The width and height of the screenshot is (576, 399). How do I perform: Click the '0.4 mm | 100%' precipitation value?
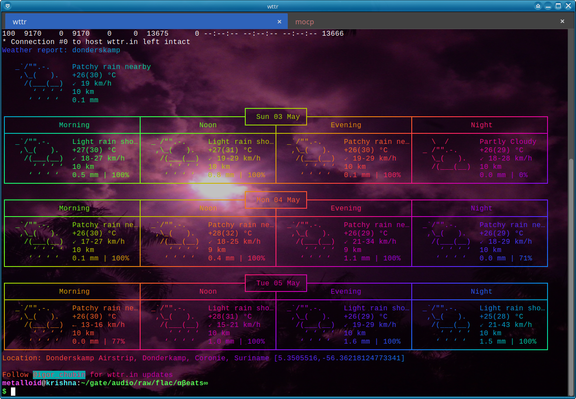tap(237, 258)
